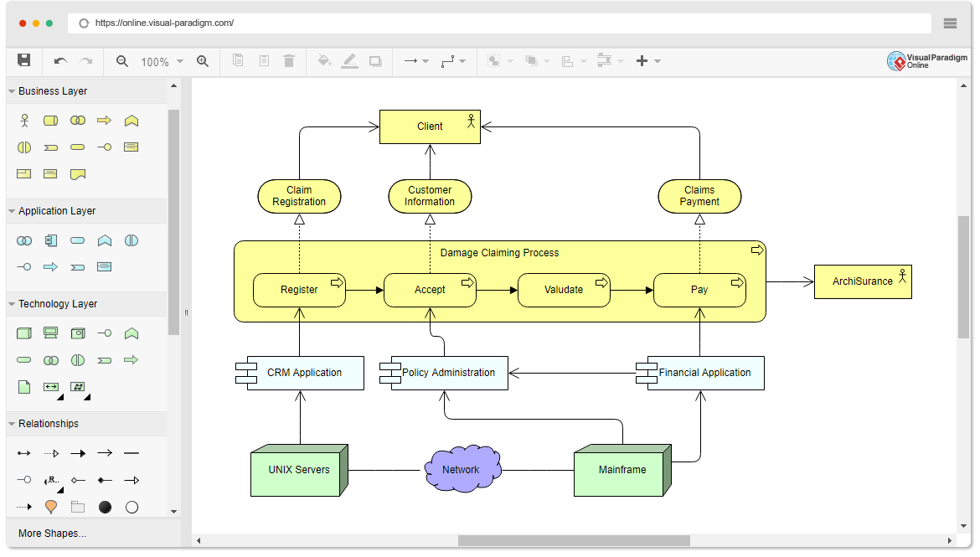Click the Save icon

[25, 60]
